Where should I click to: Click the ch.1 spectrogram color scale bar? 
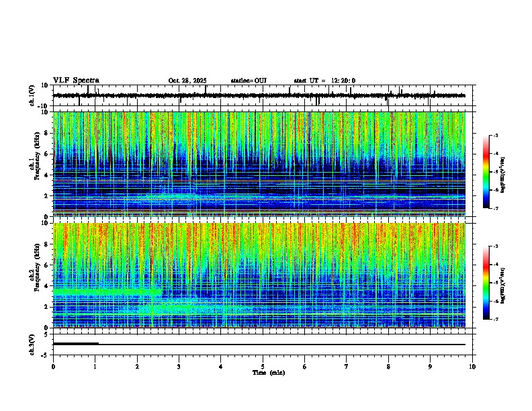486,172
